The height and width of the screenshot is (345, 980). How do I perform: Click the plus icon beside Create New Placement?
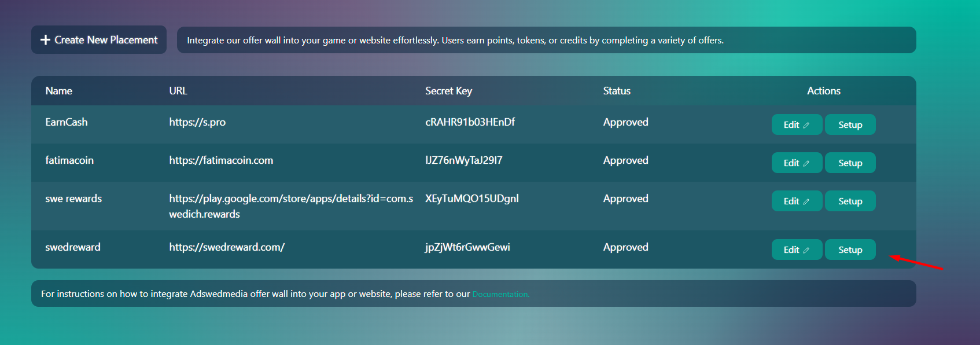(45, 40)
